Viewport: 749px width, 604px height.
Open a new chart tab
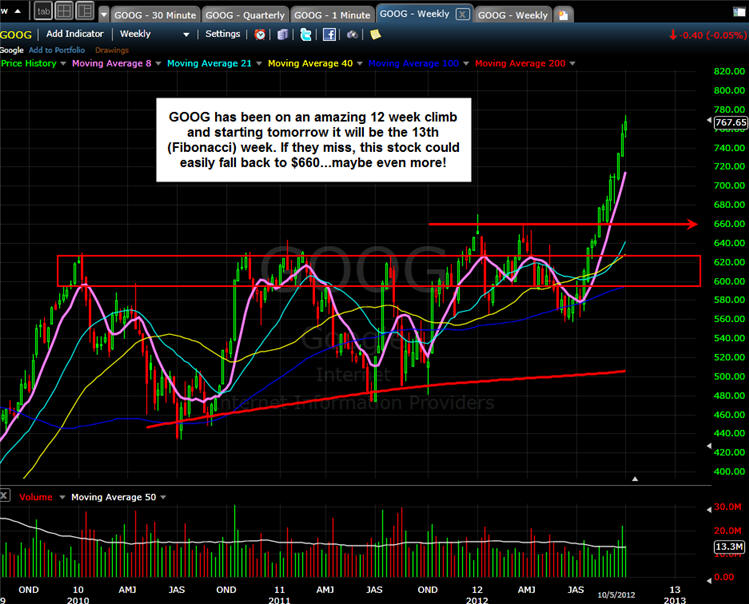pos(564,15)
